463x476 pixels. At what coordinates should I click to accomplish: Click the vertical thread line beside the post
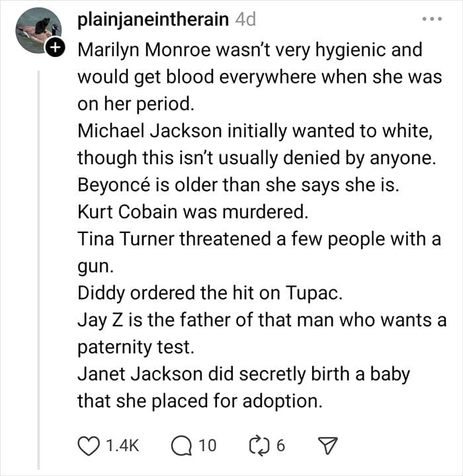click(x=38, y=265)
